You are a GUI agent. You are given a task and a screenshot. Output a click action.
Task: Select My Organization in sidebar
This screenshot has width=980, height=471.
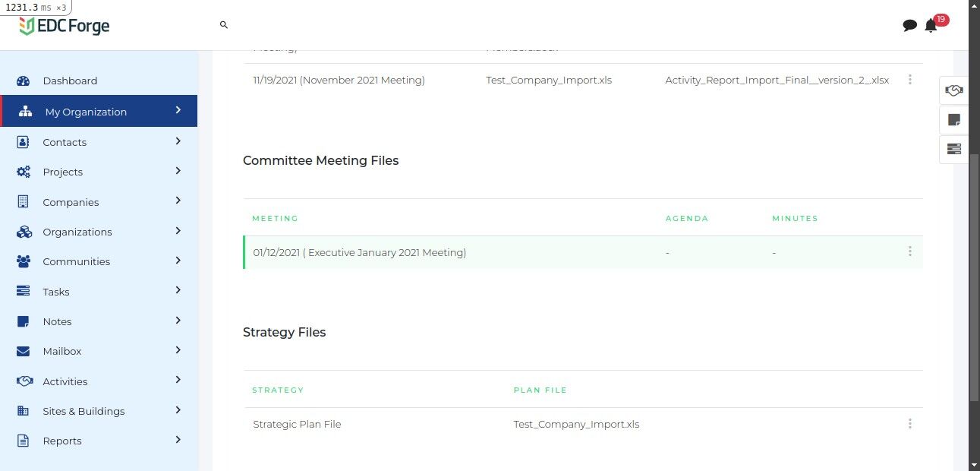point(86,112)
